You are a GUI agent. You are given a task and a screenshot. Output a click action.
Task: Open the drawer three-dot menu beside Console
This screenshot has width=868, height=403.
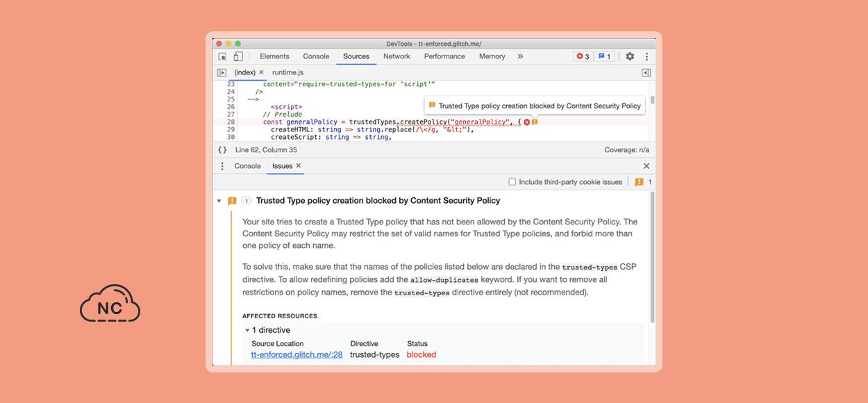[x=222, y=166]
